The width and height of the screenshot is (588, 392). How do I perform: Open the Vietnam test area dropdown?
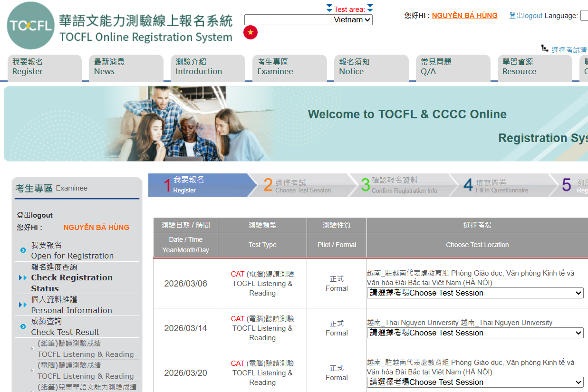[x=308, y=20]
